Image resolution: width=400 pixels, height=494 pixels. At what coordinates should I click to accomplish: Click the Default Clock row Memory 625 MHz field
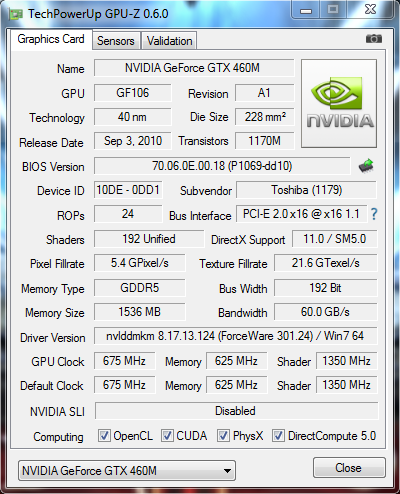tap(237, 385)
